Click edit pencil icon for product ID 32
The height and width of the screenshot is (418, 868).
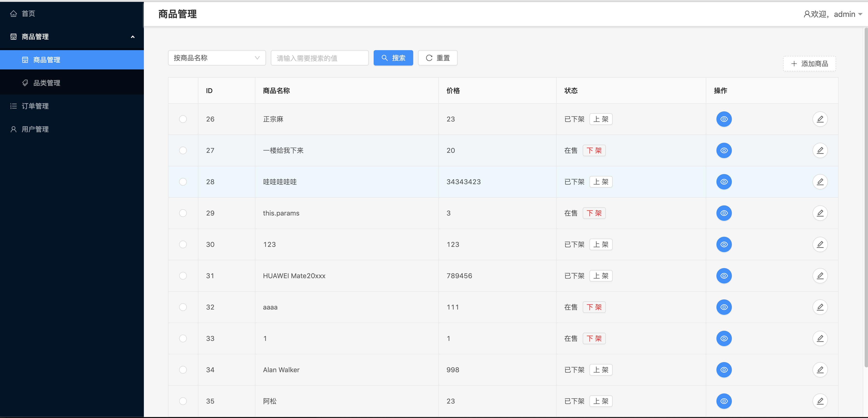[820, 307]
